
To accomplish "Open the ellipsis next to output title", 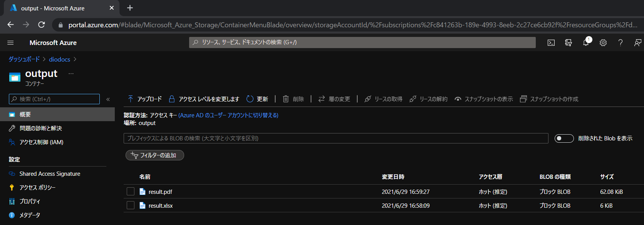I will (x=71, y=73).
